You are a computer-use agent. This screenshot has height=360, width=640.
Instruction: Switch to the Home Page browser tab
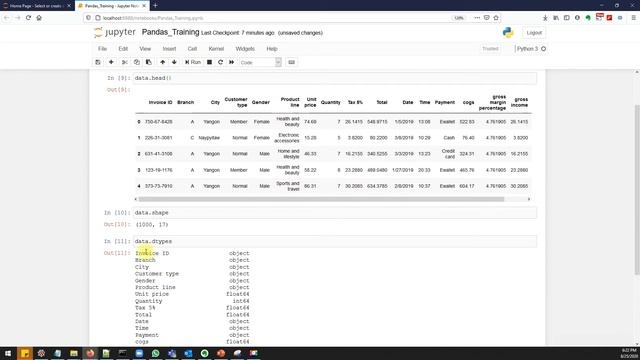coord(36,6)
